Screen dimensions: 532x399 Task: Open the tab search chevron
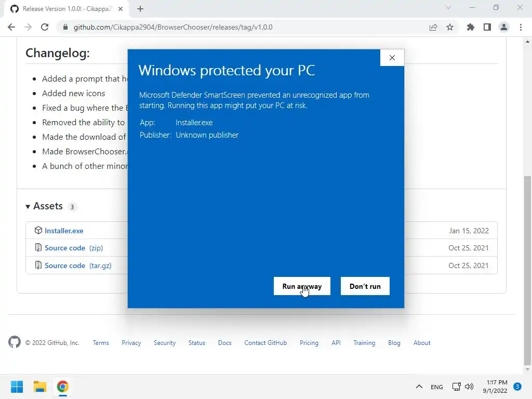pyautogui.click(x=448, y=7)
